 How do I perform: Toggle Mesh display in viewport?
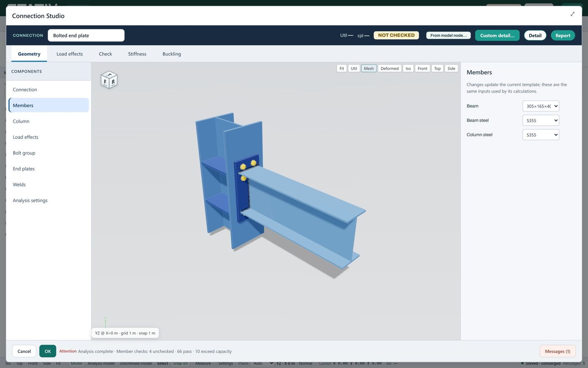pyautogui.click(x=369, y=69)
